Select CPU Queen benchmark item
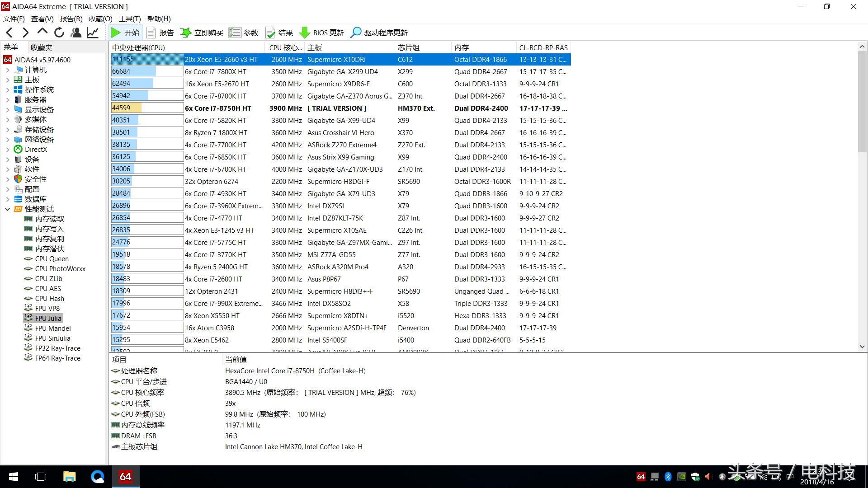 pyautogui.click(x=52, y=259)
